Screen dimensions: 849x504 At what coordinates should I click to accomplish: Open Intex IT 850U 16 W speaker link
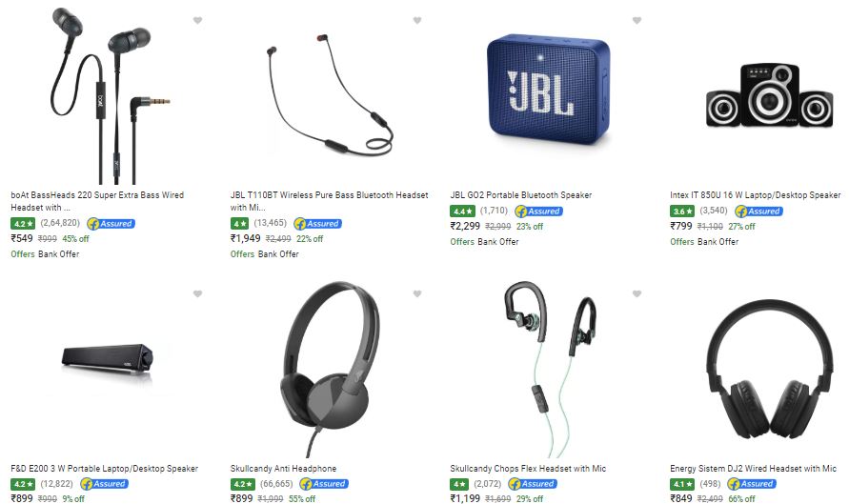(x=756, y=195)
